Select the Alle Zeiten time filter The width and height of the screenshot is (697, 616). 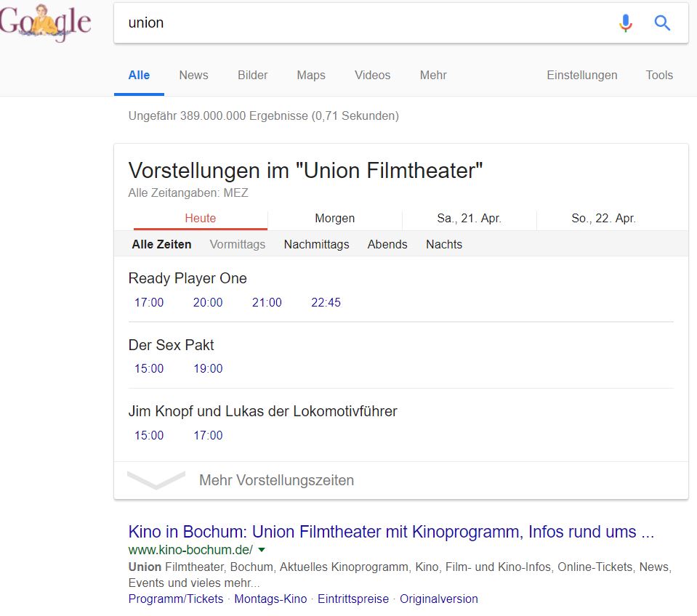point(162,244)
